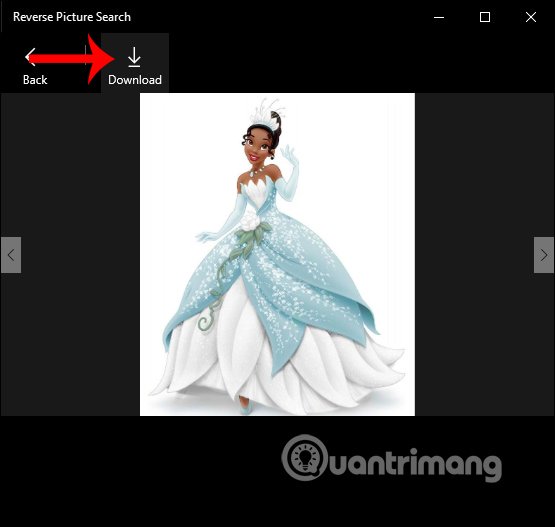Show the next picture with right chevron
555x527 pixels.
click(x=544, y=255)
